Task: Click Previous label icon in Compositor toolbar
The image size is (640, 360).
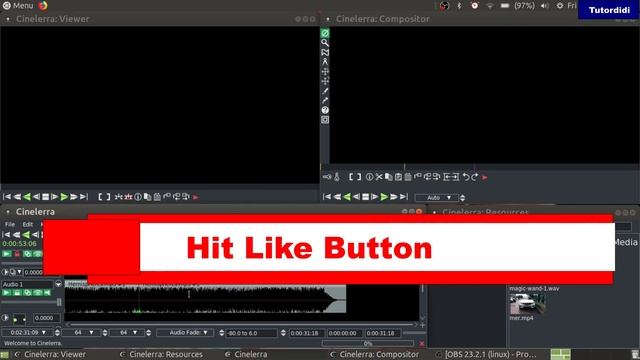Action: (427, 177)
